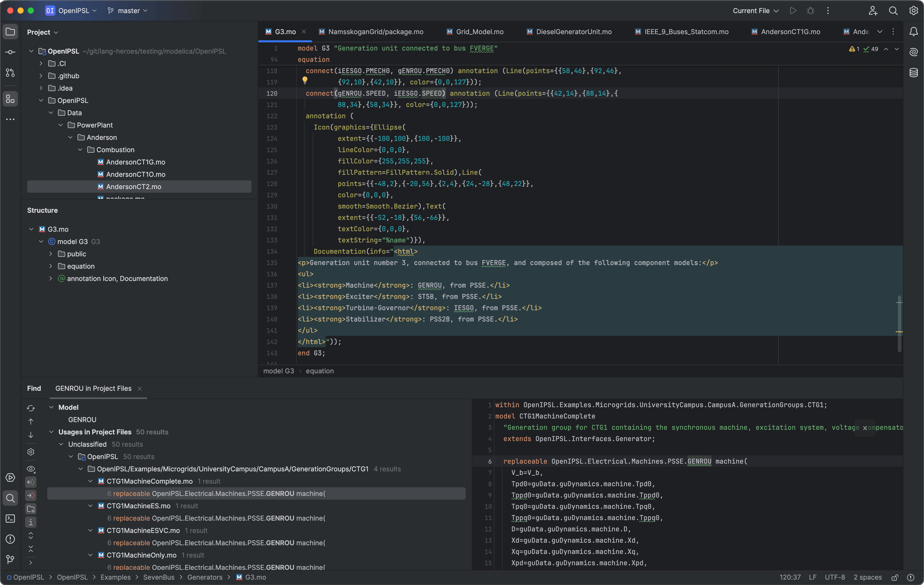Collapse the Combustion folder
The width and height of the screenshot is (924, 585).
80,150
